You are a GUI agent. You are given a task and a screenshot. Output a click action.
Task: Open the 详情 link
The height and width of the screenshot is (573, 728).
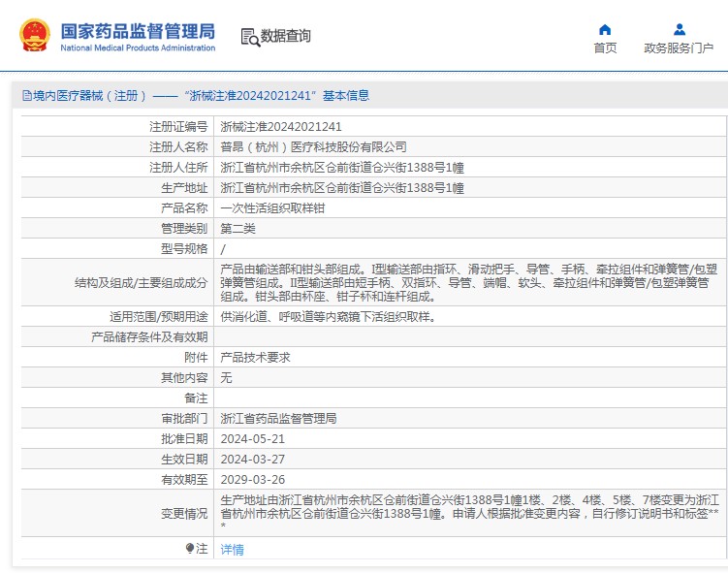tap(232, 550)
